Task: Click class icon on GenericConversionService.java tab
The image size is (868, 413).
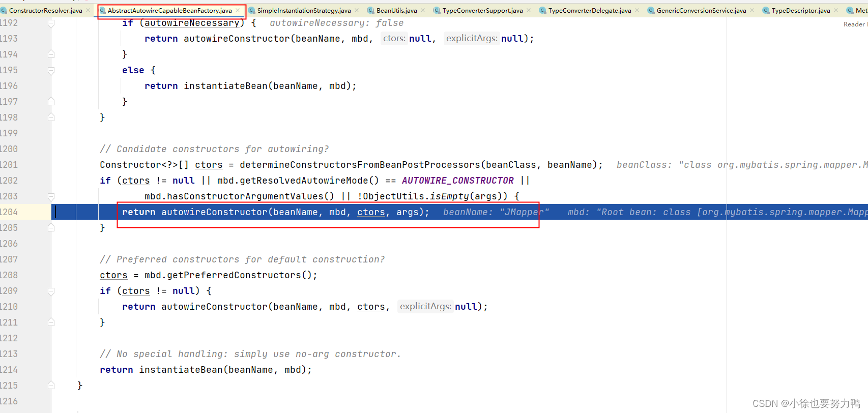Action: coord(651,10)
